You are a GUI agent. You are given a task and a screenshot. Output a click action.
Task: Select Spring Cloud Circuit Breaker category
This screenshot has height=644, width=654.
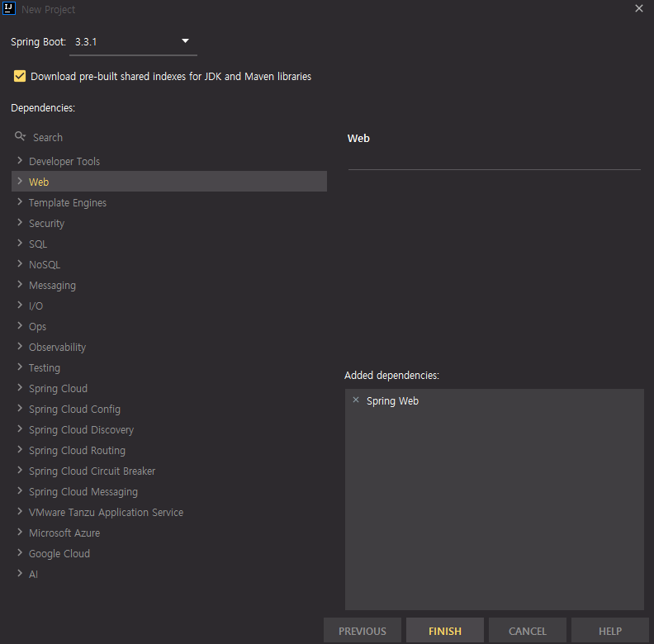coord(92,471)
